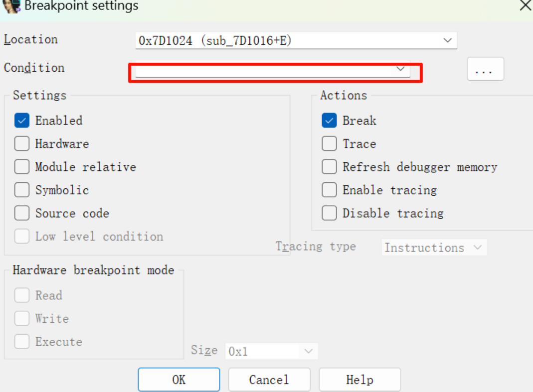Check the Symbolic option
This screenshot has height=392, width=533.
[x=22, y=190]
